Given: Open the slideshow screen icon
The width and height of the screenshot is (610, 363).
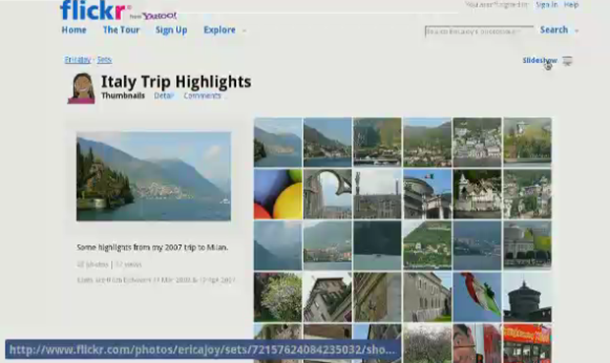Looking at the screenshot, I should coord(568,61).
